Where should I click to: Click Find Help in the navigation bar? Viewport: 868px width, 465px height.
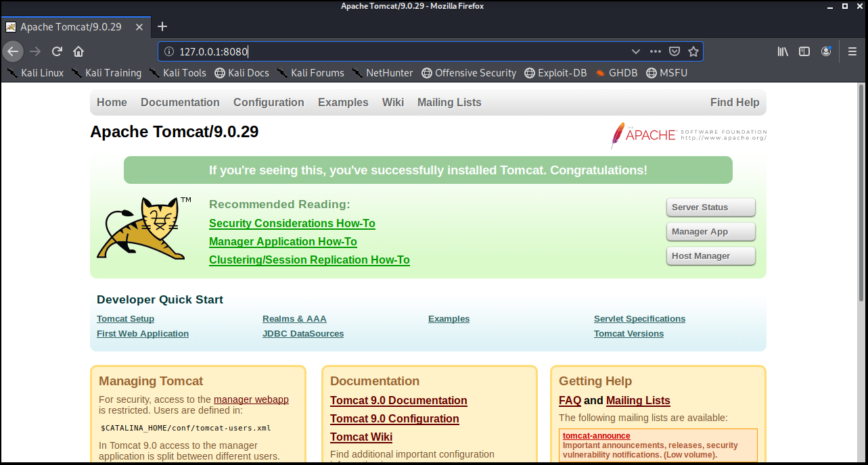tap(735, 103)
